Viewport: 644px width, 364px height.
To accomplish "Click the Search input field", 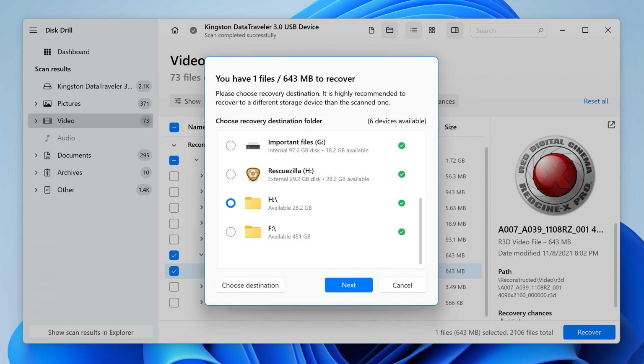I will [x=505, y=31].
